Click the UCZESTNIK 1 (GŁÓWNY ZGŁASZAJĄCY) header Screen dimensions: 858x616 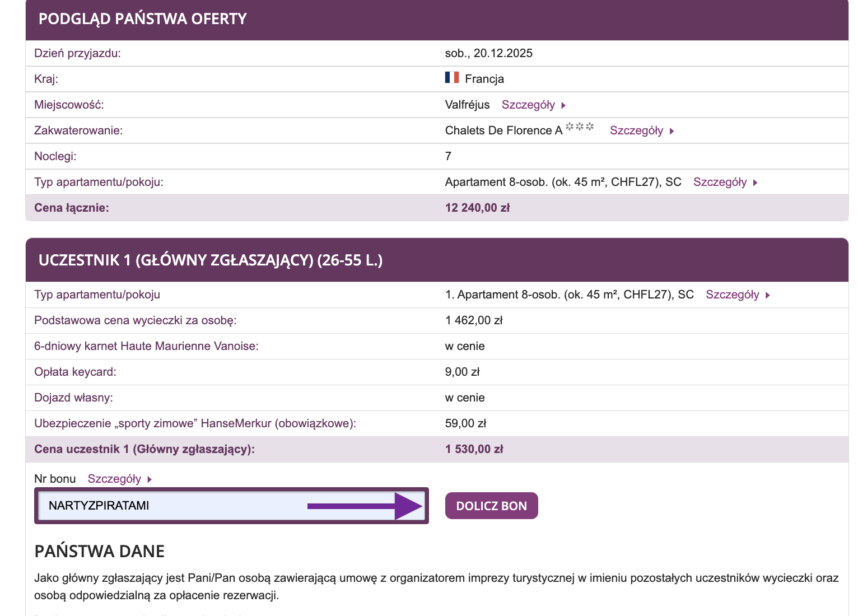(x=210, y=260)
